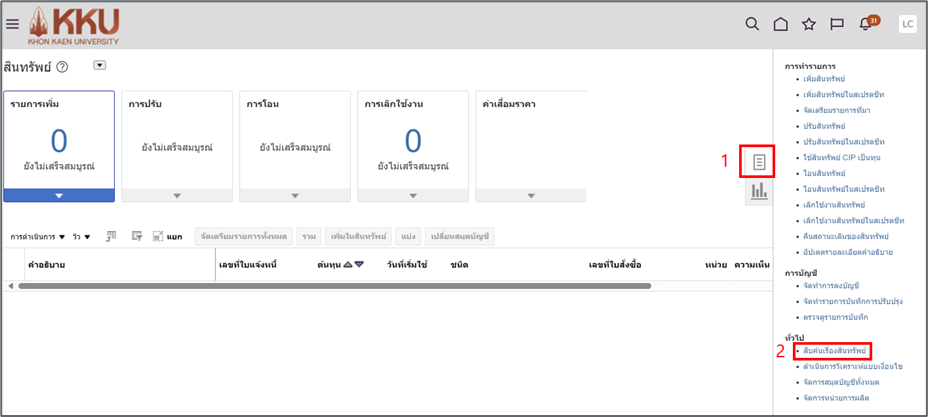Expand the รายการเพิ่ม infotile arrow
This screenshot has height=417, width=928.
coord(59,196)
